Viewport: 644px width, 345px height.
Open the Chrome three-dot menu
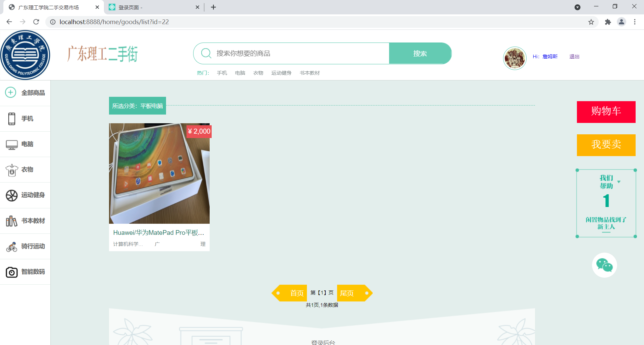pos(635,22)
